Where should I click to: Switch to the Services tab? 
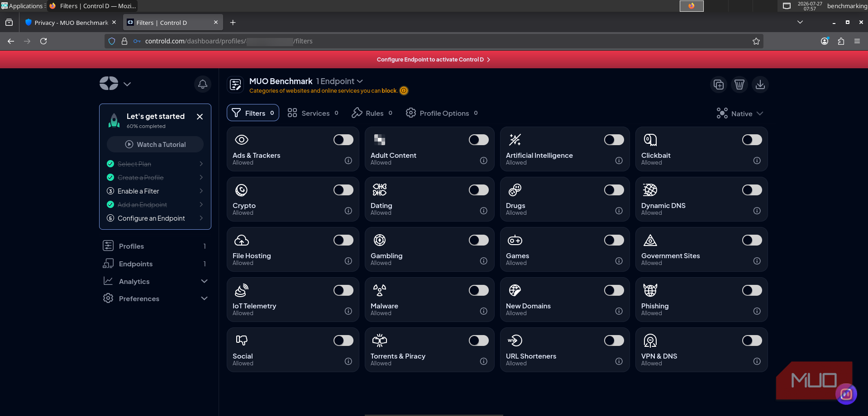coord(313,113)
